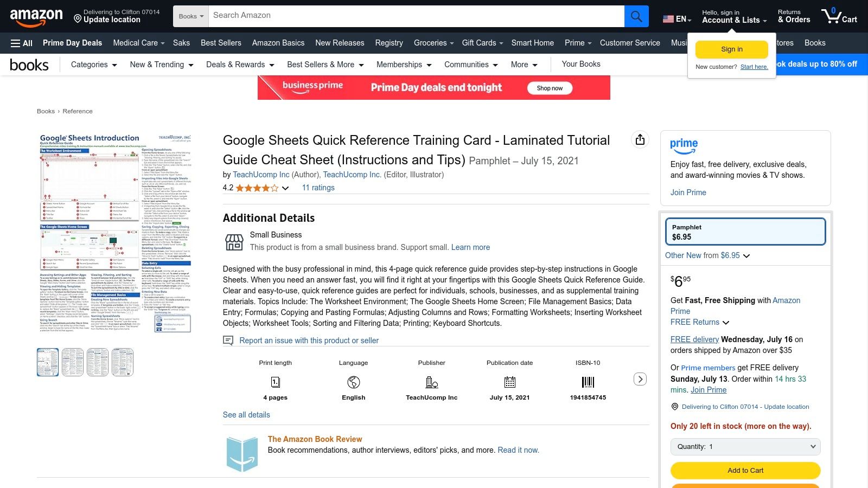
Task: Click the Small Business storefront icon
Action: 234,242
